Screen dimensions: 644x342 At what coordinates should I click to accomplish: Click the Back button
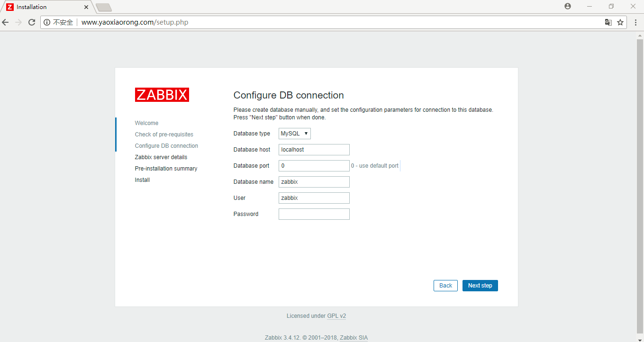point(445,286)
